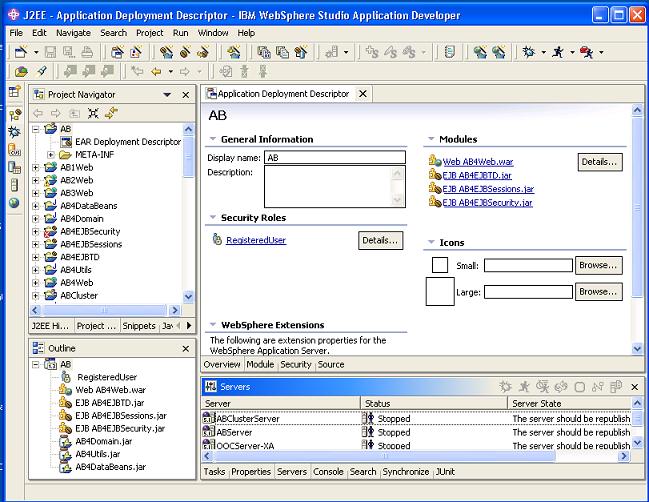Close the Application Deployment Descriptor editor tab
649x502 pixels.
(363, 94)
